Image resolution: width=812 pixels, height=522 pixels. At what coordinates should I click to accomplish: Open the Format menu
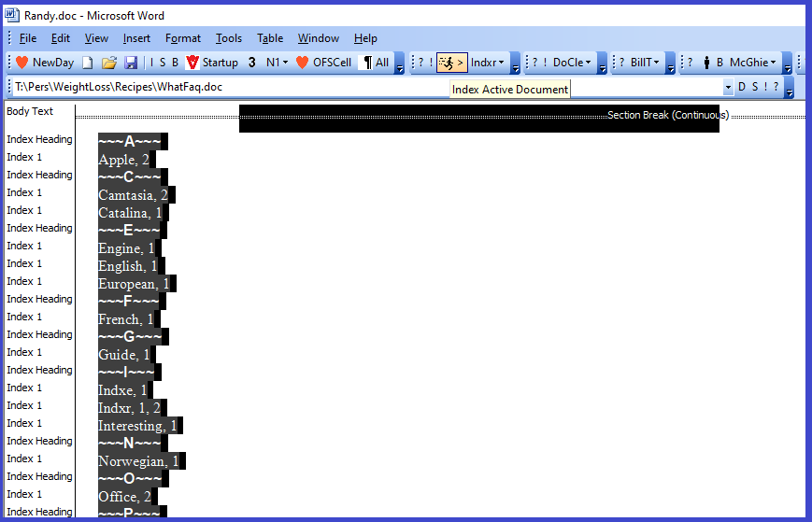pyautogui.click(x=183, y=38)
